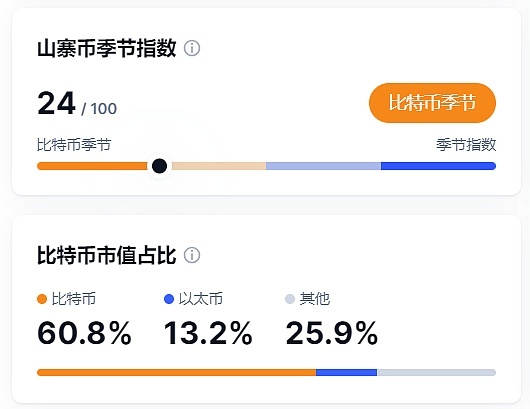Click the black slider knob on season index
Viewport: 530px width, 409px height.
(x=159, y=166)
